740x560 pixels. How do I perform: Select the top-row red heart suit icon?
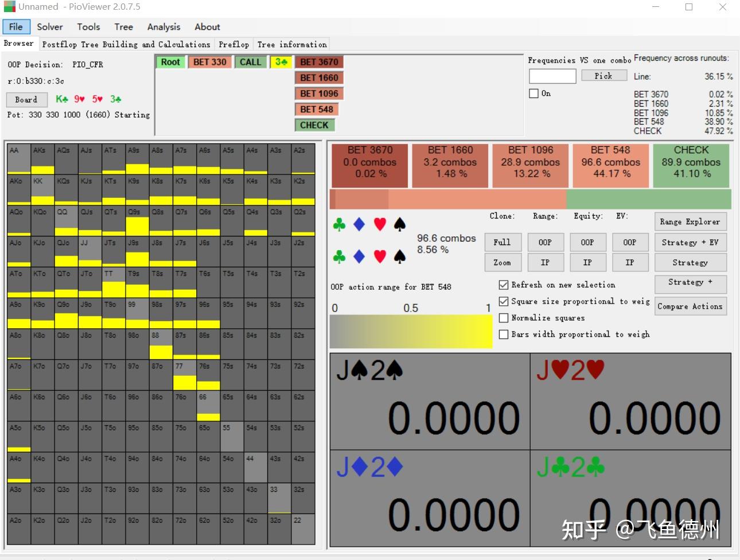click(x=380, y=224)
